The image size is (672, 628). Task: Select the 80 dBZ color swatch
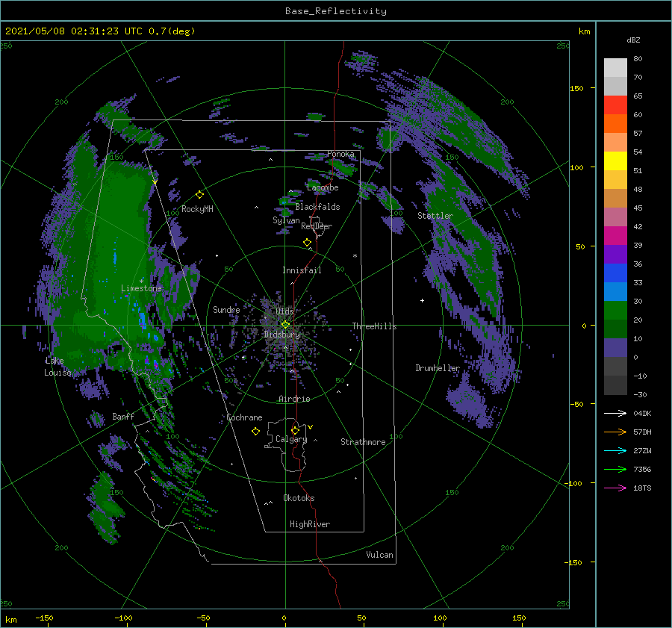(x=615, y=67)
